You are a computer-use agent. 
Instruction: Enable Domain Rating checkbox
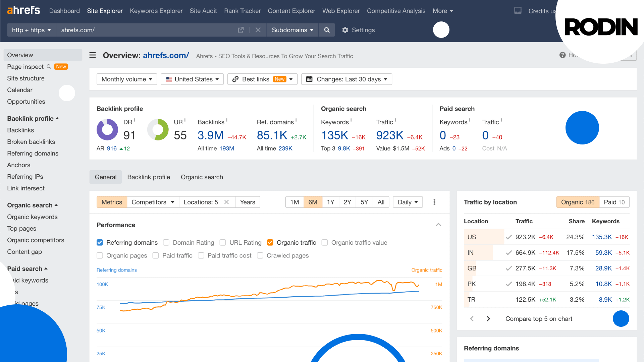coord(166,242)
